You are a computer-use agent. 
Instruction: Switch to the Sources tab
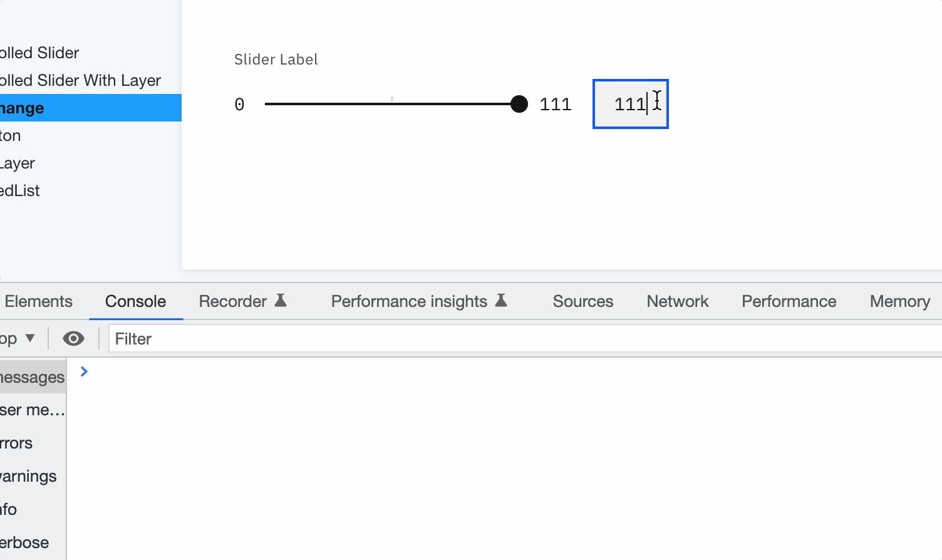pos(582,301)
